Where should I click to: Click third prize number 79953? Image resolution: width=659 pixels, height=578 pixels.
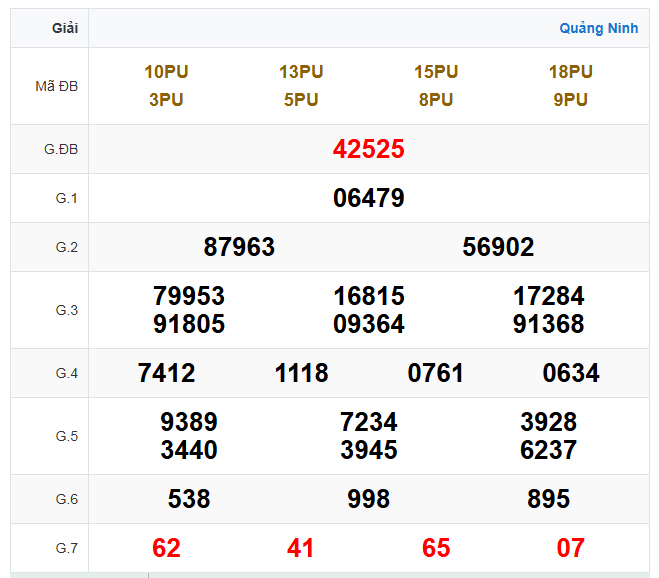[189, 296]
